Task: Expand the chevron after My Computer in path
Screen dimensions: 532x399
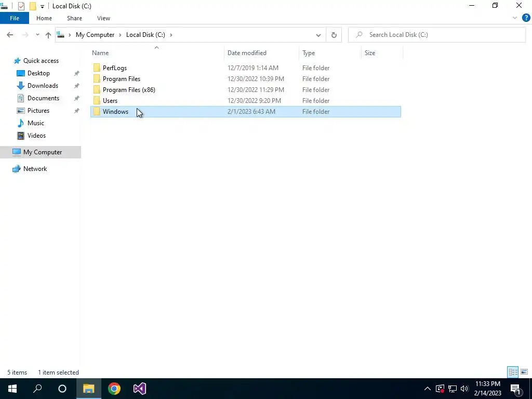Action: [120, 35]
